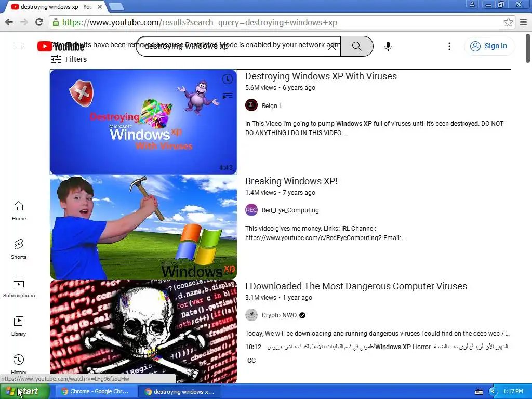Viewport: 532px width, 399px height.
Task: Click the browser address bar URL
Action: coord(199,22)
